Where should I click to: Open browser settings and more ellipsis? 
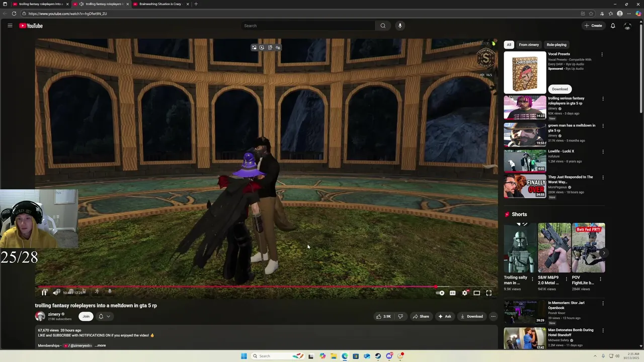coord(629,14)
